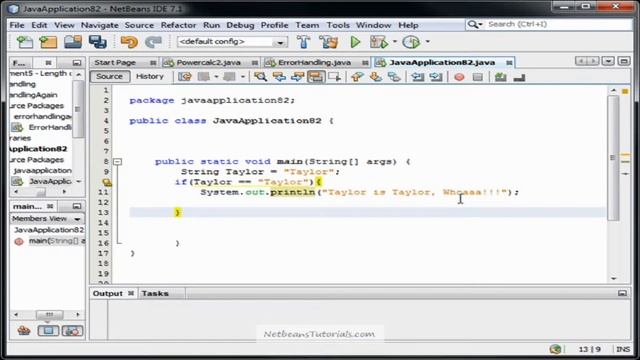Click the notifications icon in status bar
The image size is (640, 360).
tap(555, 349)
